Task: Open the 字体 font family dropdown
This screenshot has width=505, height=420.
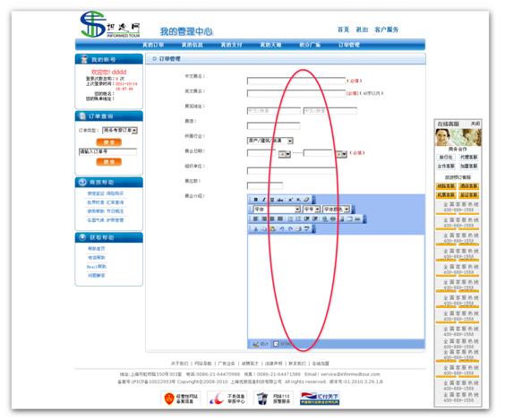Action: [x=277, y=210]
